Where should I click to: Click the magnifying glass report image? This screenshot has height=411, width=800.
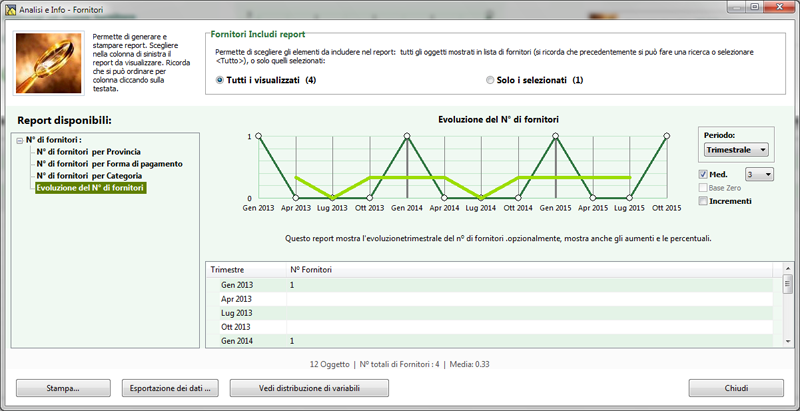pos(48,63)
